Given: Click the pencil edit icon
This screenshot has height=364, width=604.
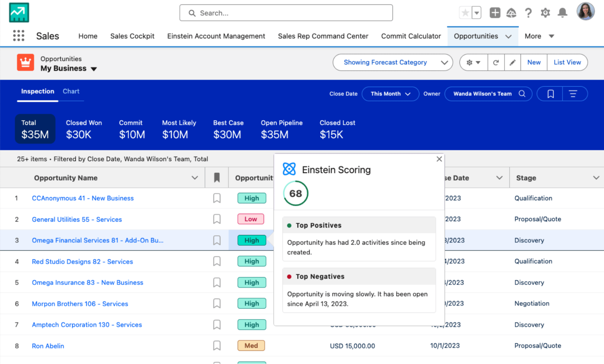Looking at the screenshot, I should pos(512,63).
